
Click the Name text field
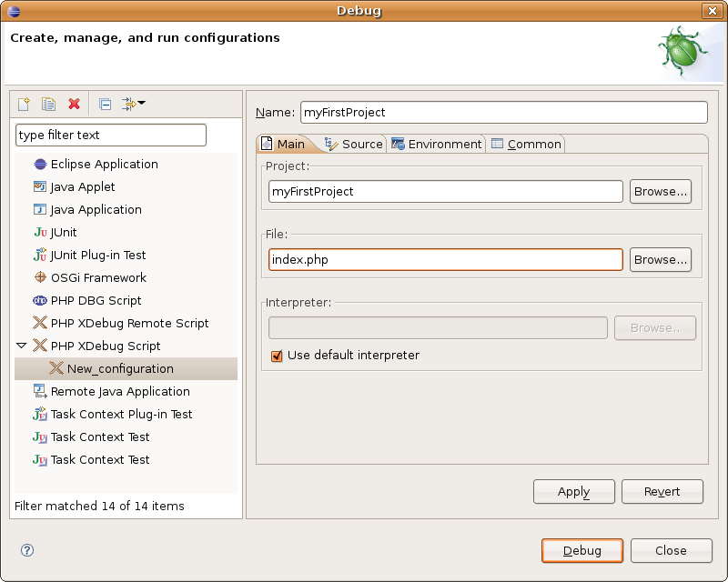[503, 112]
